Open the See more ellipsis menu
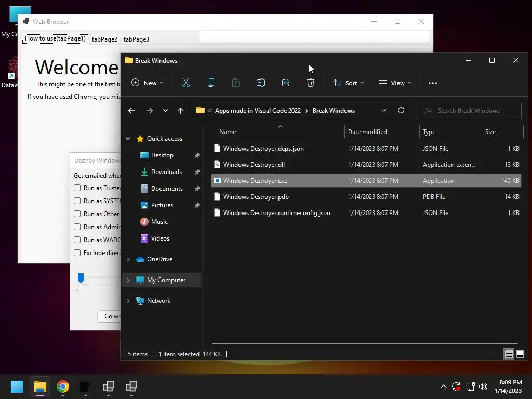Viewport: 532px width, 399px height. 433,83
